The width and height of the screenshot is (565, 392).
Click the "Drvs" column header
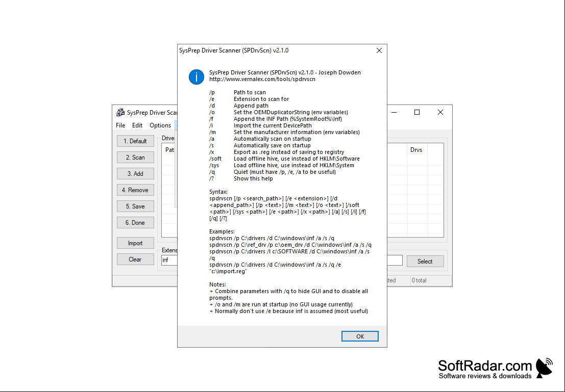coord(417,150)
